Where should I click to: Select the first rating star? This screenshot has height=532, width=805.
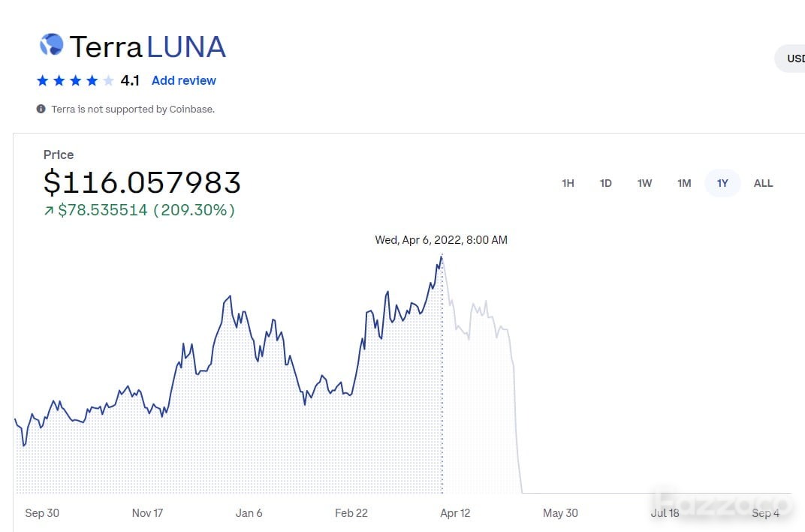click(43, 80)
